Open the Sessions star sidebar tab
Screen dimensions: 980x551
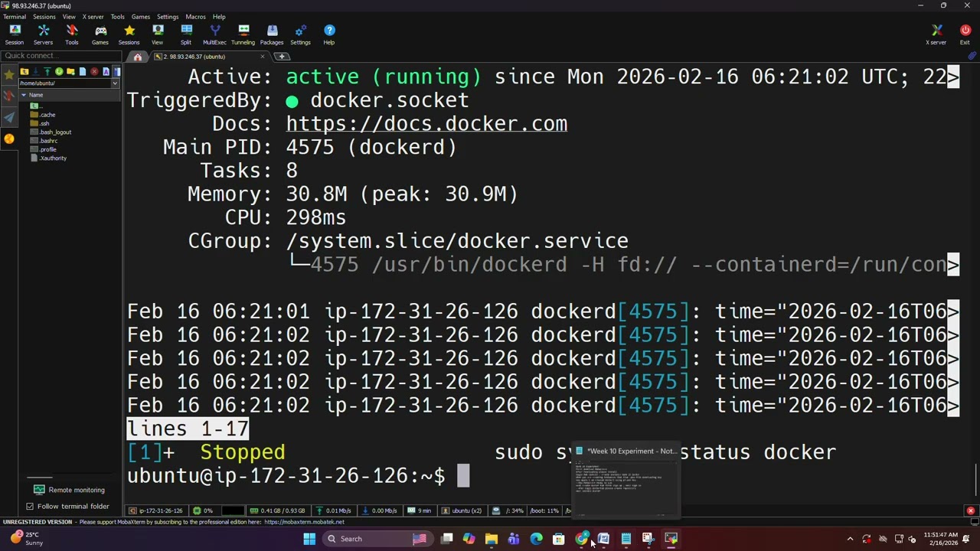coord(9,74)
